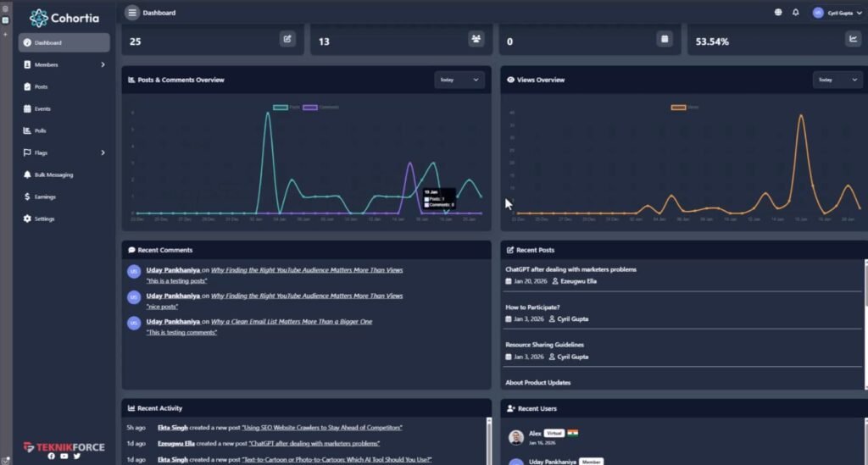
Task: Click the globe language icon
Action: tap(778, 13)
